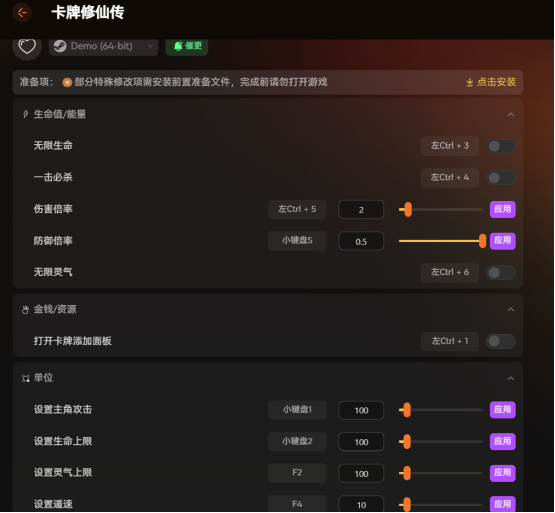Click the 卡牌修仙传 title text
Viewport: 555px width, 513px height.
point(88,13)
